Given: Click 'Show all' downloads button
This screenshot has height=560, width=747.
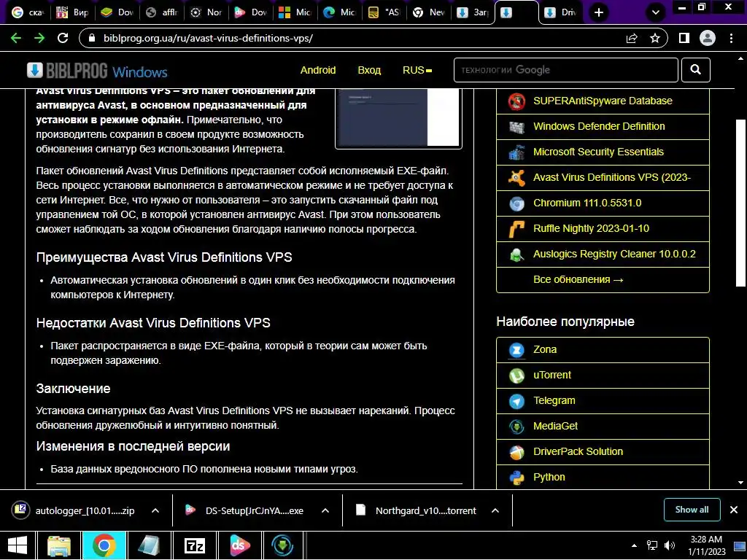Looking at the screenshot, I should (x=692, y=510).
